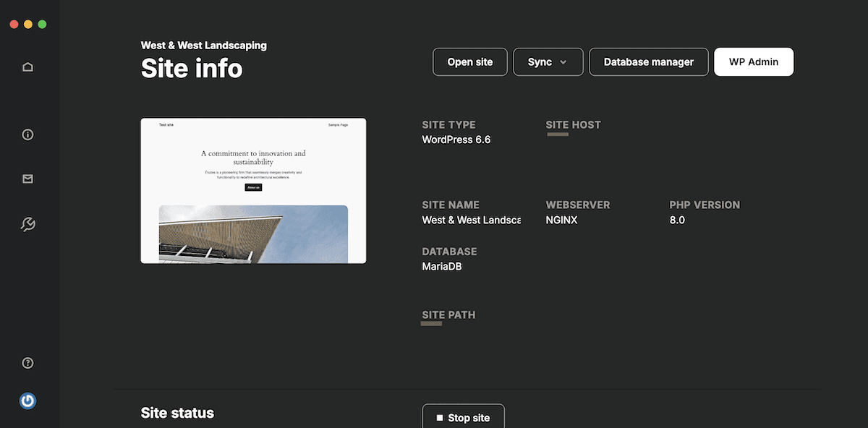This screenshot has height=428, width=868.
Task: Click the Open site button
Action: tap(470, 62)
